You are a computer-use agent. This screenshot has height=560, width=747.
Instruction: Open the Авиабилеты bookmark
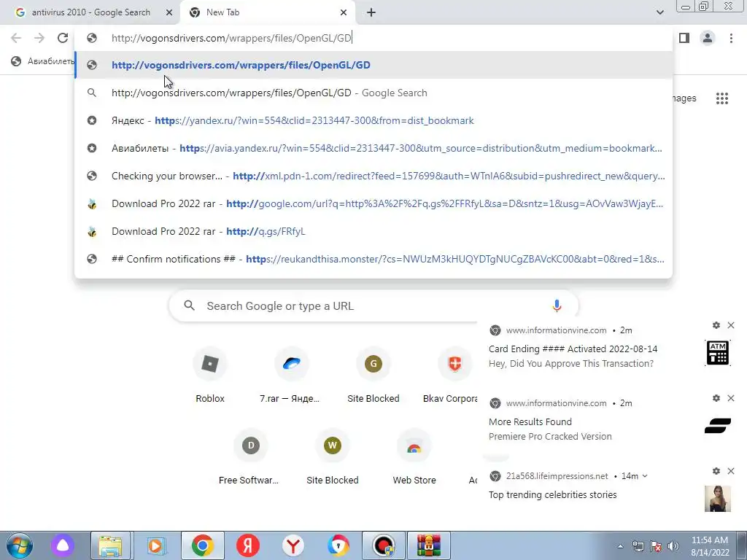(43, 61)
